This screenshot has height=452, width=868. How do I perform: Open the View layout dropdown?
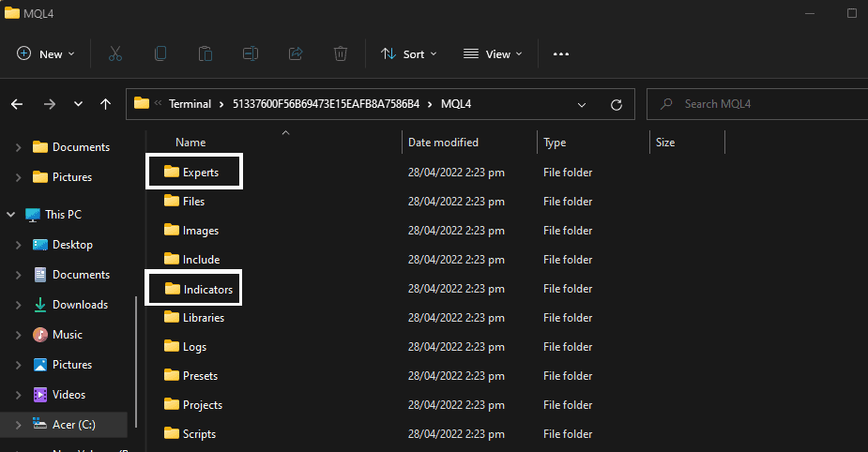(x=493, y=54)
